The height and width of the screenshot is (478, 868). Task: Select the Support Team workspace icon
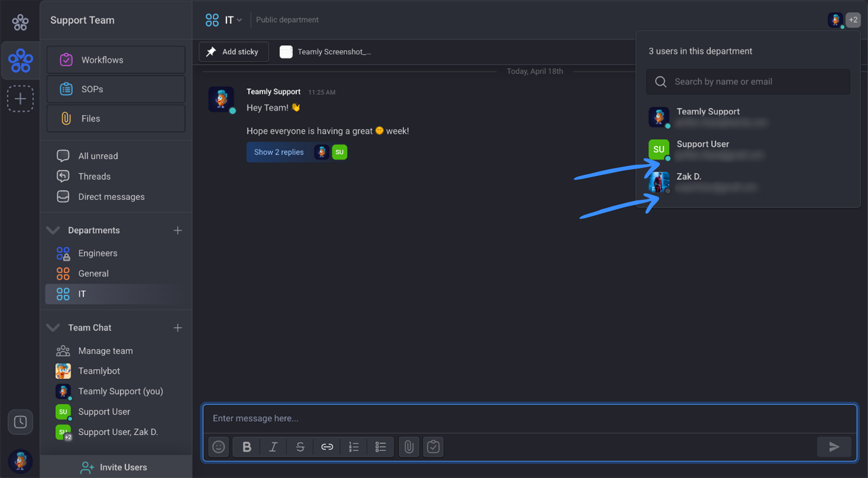(x=21, y=61)
